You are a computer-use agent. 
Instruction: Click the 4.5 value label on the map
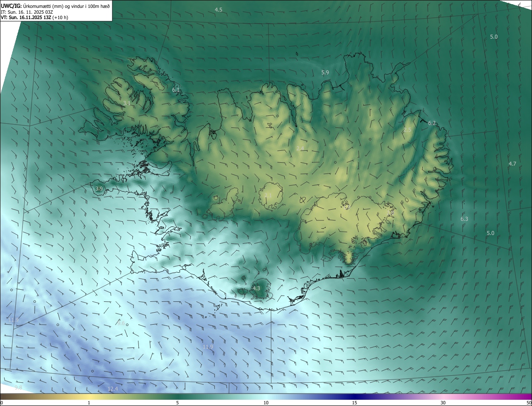(219, 10)
